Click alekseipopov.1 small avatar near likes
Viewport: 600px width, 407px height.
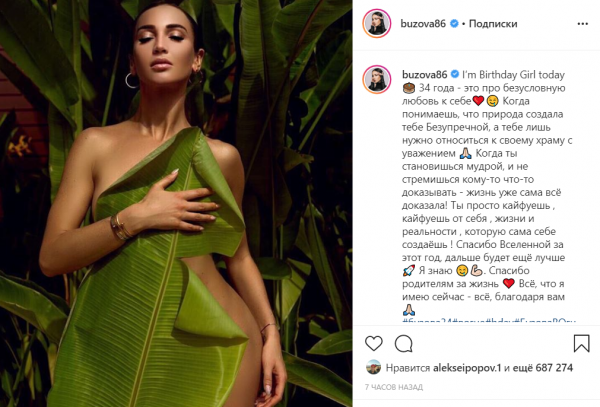click(373, 367)
